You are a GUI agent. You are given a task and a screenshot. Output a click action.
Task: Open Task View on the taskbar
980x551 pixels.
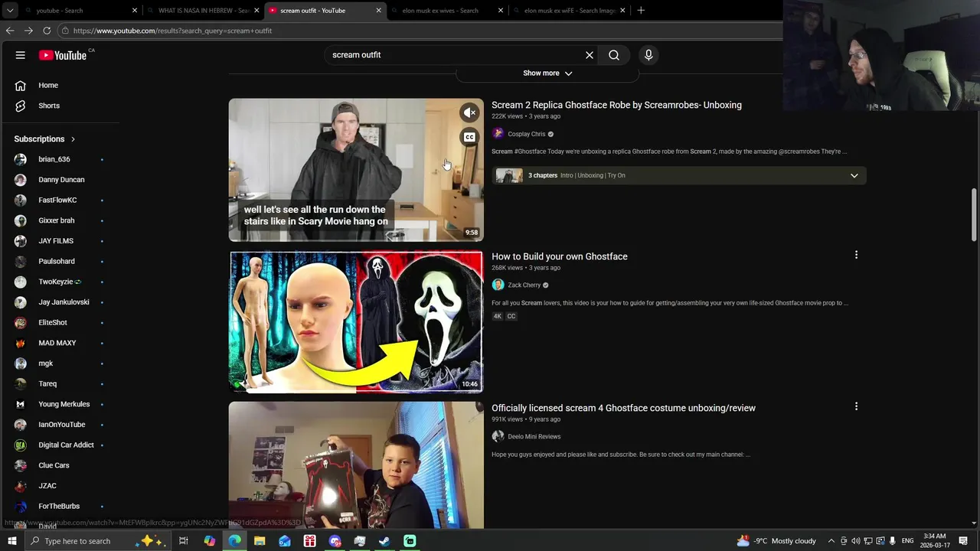click(184, 541)
